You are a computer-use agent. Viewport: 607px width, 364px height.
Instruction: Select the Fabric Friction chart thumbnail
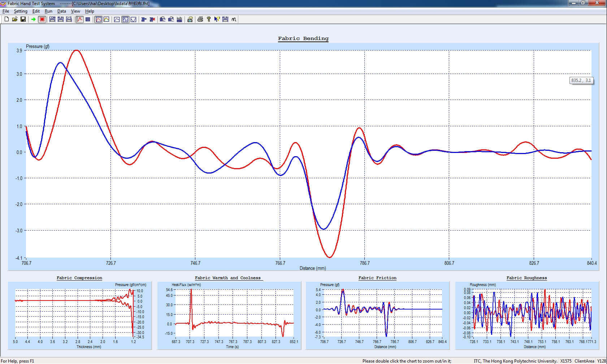click(378, 316)
